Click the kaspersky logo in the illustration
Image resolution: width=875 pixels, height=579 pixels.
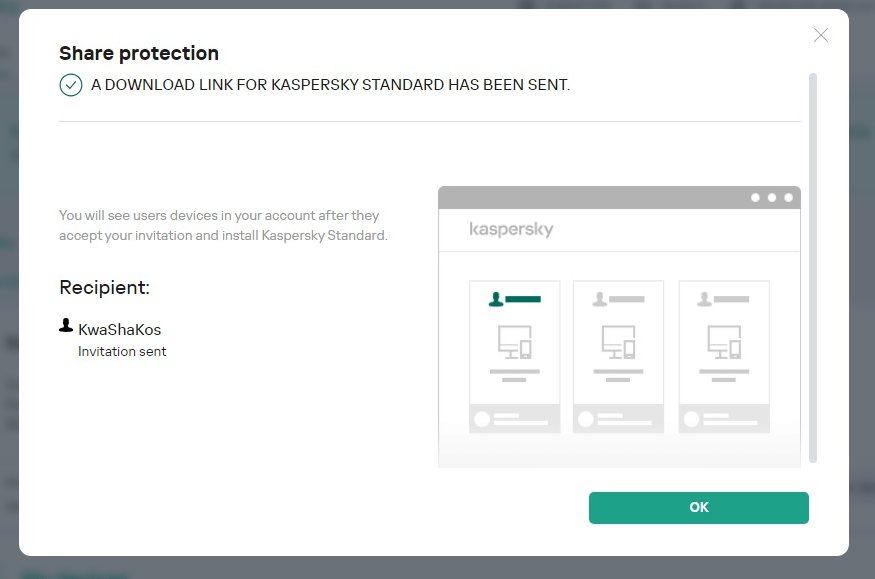tap(511, 230)
